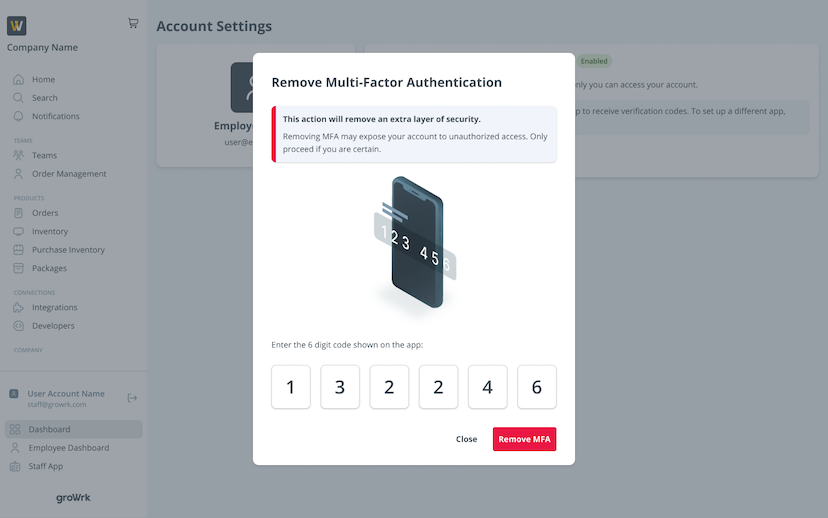
Task: Select the Orders sidebar item
Action: (45, 213)
